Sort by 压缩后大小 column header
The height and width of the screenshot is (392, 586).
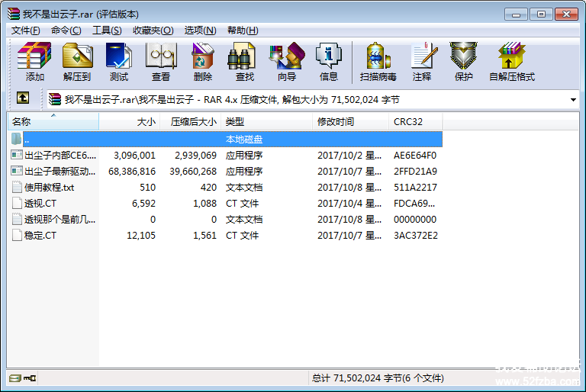pyautogui.click(x=190, y=121)
